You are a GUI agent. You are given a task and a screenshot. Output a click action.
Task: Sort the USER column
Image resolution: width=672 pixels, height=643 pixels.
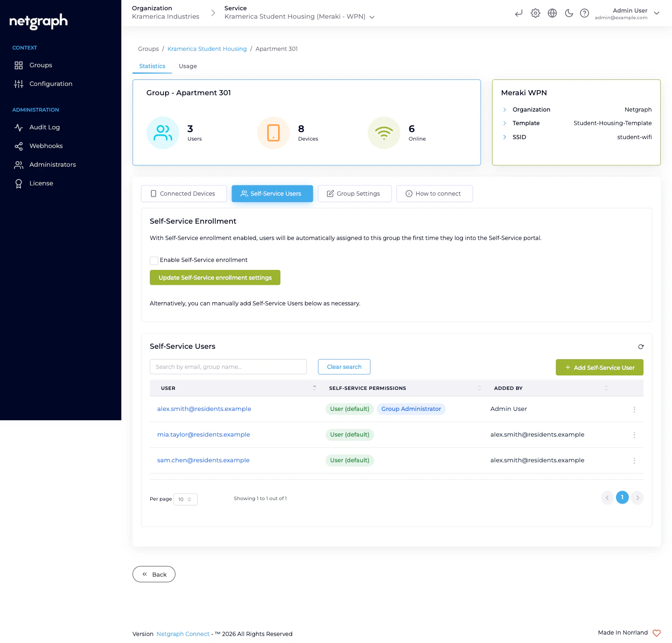314,388
